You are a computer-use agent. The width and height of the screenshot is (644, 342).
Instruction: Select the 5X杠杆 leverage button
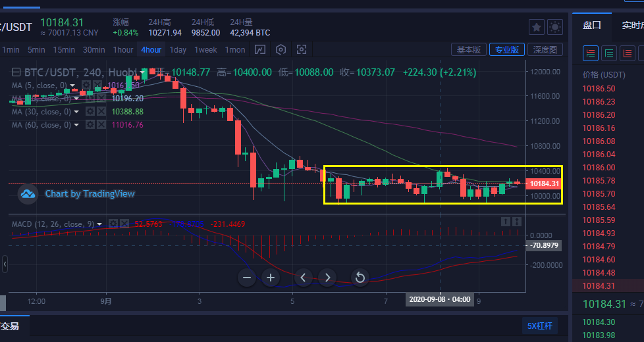point(540,326)
